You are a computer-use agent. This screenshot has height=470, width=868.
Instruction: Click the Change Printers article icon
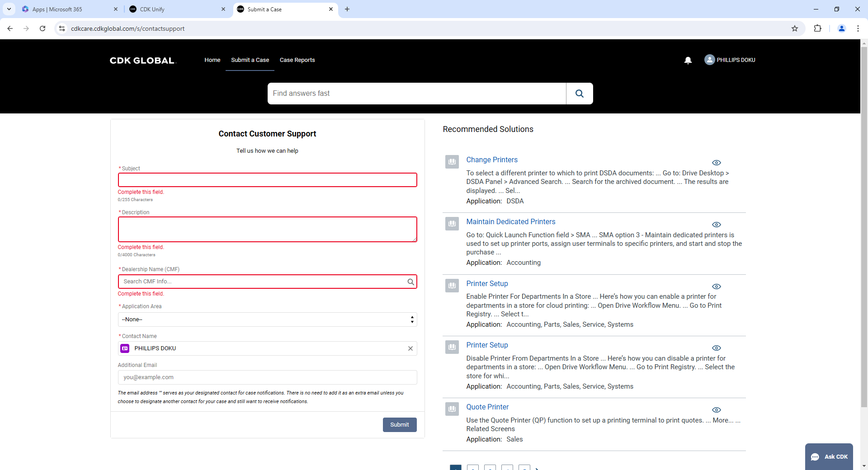tap(452, 161)
